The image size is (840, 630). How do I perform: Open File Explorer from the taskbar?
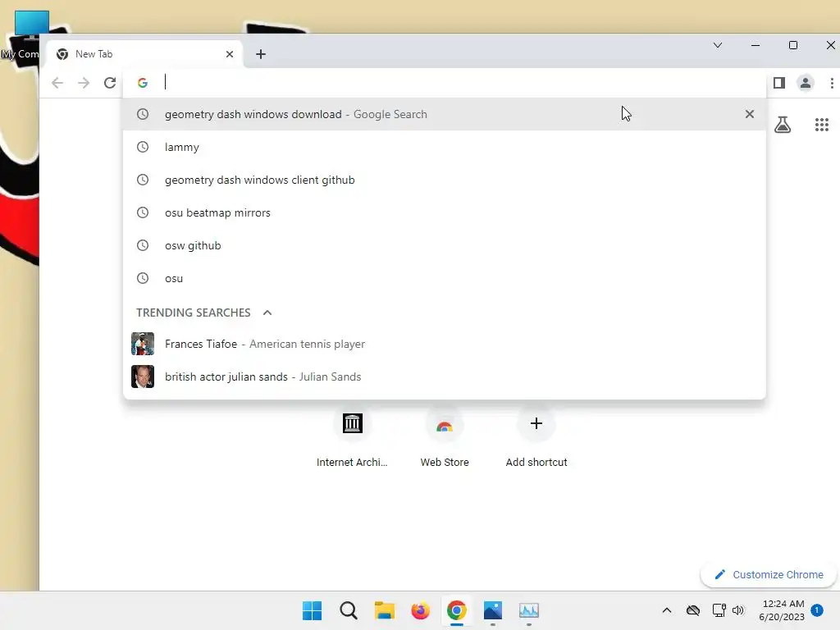click(x=384, y=610)
